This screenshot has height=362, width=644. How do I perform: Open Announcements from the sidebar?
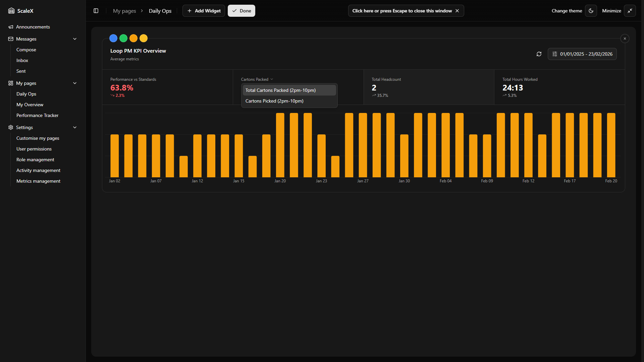click(x=33, y=27)
